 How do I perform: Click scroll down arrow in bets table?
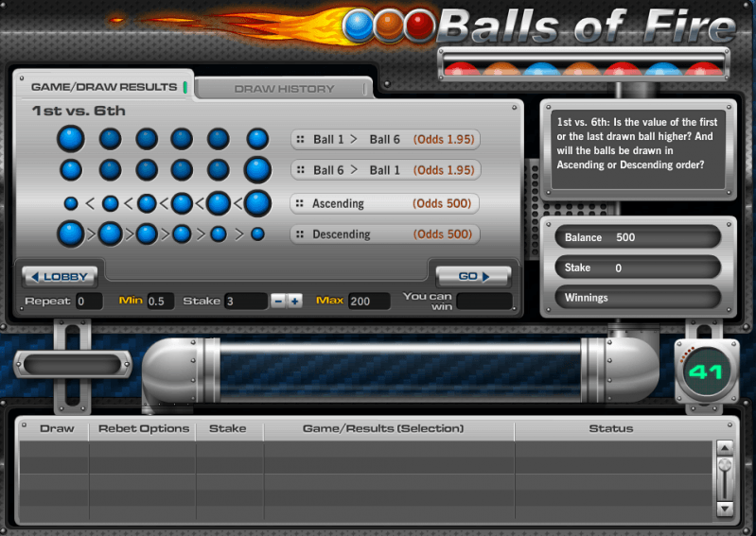(x=725, y=509)
